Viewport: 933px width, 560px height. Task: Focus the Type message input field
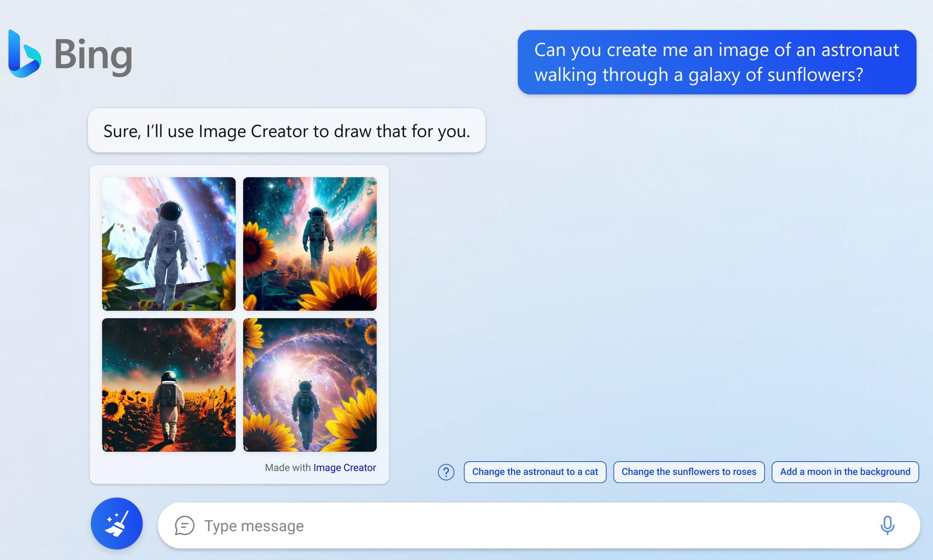click(506, 526)
